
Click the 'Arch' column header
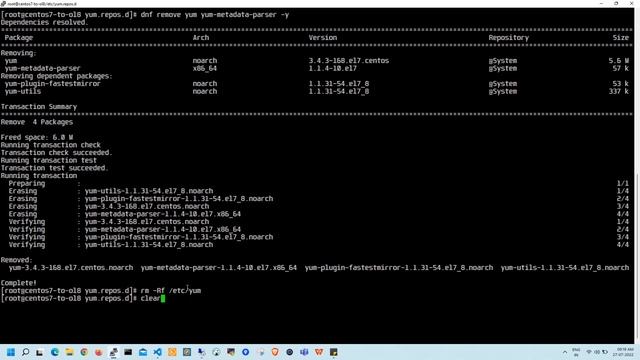[201, 38]
